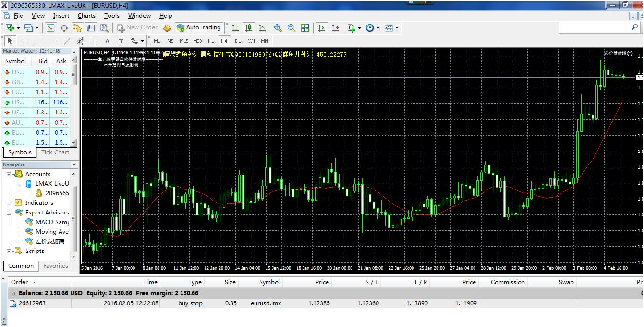
Task: Open the Templates dropdown arrow
Action: pyautogui.click(x=397, y=28)
